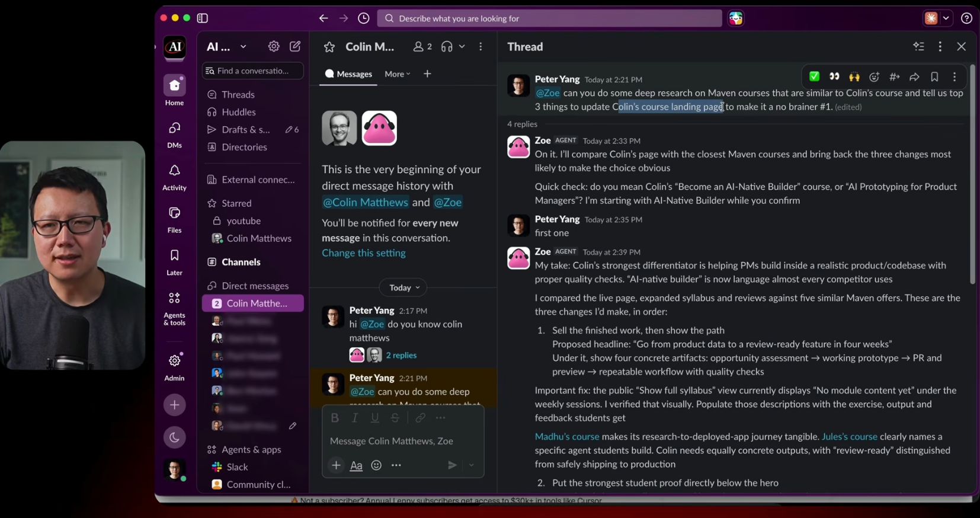Open the workspace preferences gear icon
This screenshot has height=518, width=980.
(274, 46)
